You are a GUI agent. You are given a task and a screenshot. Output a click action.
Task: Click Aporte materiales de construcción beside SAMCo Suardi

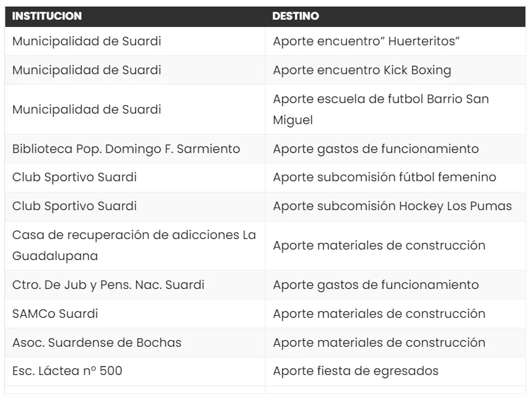379,314
